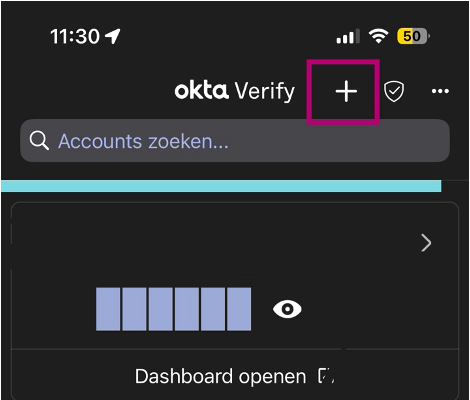Tap the okta Verify header title

pos(235,91)
